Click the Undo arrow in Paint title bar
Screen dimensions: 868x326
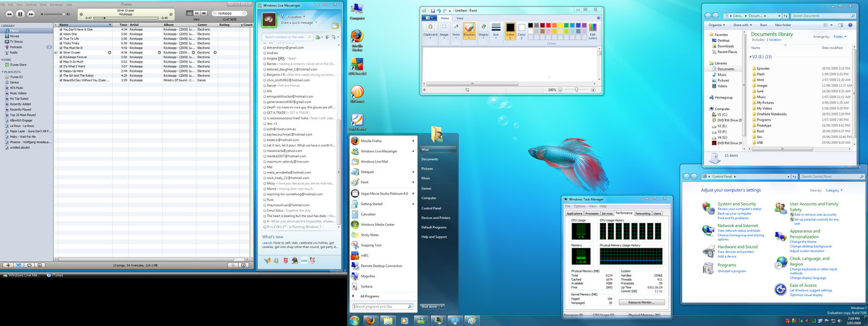[439, 10]
